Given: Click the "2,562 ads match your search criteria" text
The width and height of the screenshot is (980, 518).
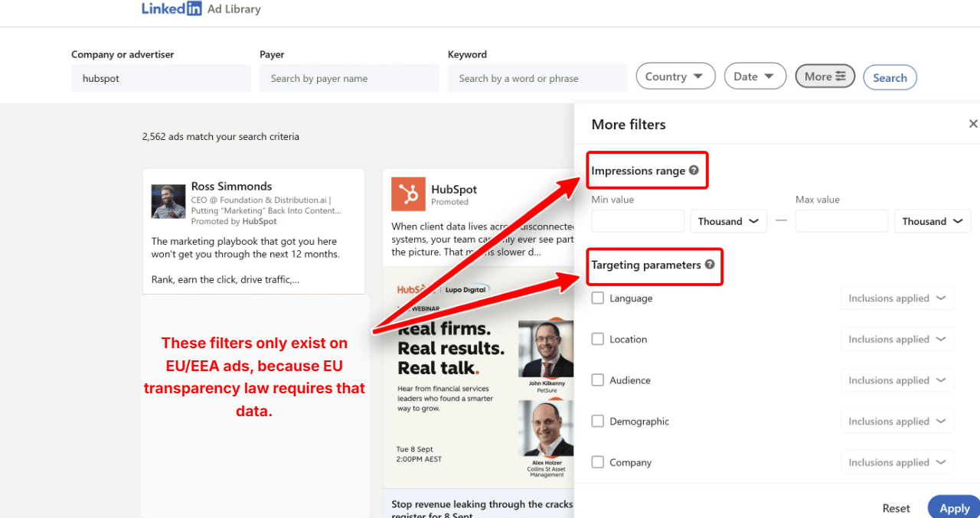Looking at the screenshot, I should click(x=220, y=137).
